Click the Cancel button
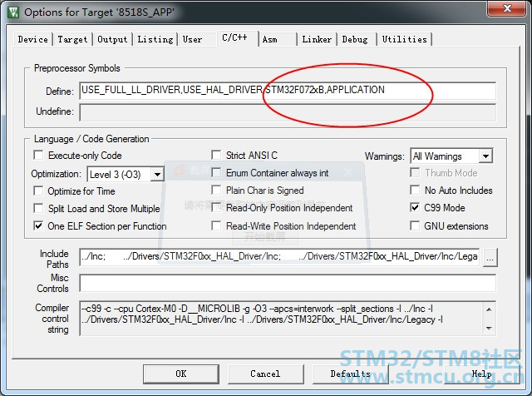The width and height of the screenshot is (532, 396). [265, 374]
